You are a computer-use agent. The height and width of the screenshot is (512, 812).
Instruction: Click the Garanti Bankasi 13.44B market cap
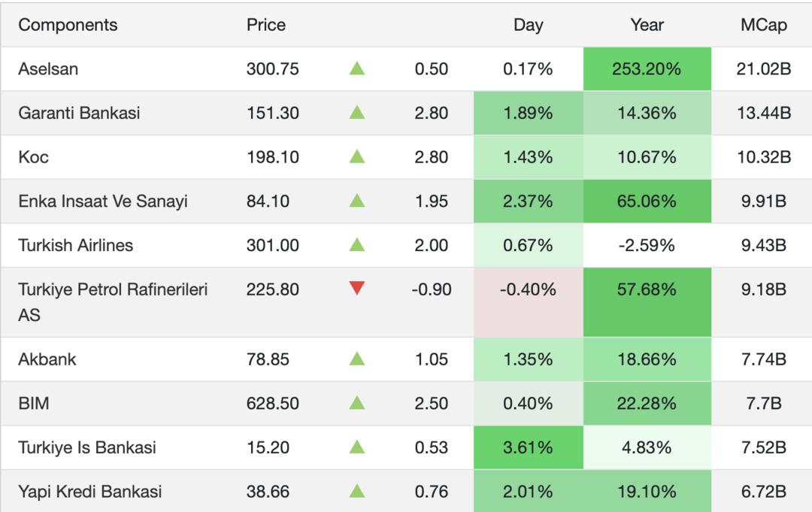[763, 113]
